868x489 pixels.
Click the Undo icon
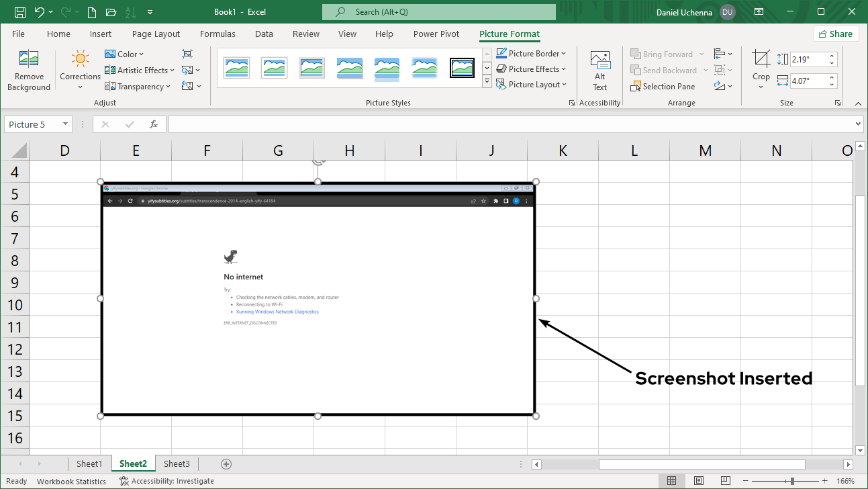[40, 12]
